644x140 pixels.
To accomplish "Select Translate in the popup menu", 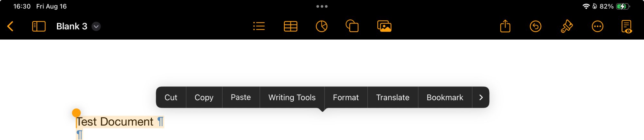I will coord(393,97).
